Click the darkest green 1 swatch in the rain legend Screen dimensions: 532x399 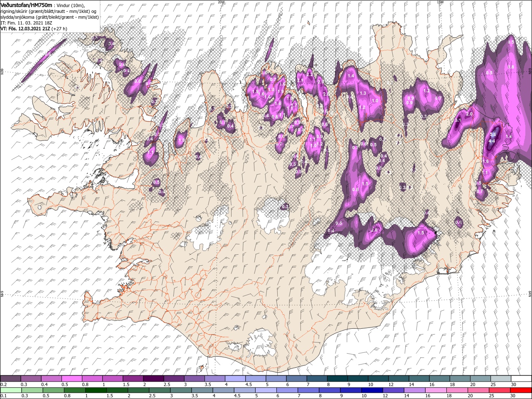tap(96, 390)
